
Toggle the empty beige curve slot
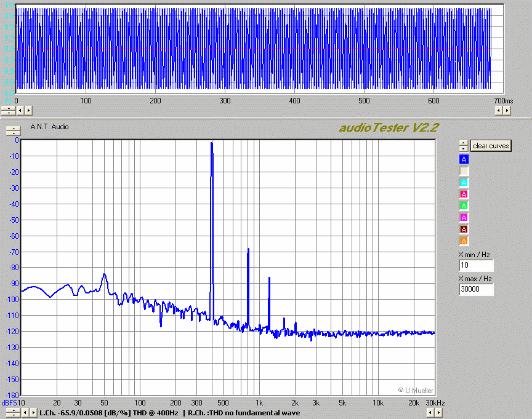tap(464, 171)
